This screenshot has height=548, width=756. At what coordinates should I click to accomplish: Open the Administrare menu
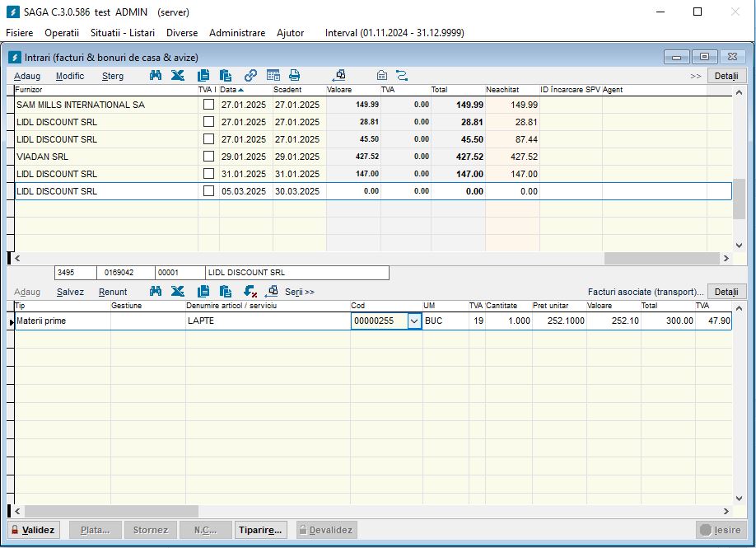(236, 33)
